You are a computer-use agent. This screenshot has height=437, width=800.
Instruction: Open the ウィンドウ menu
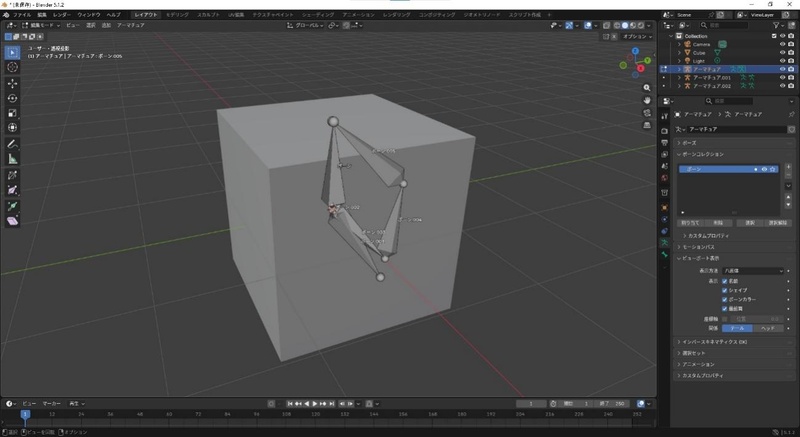88,15
